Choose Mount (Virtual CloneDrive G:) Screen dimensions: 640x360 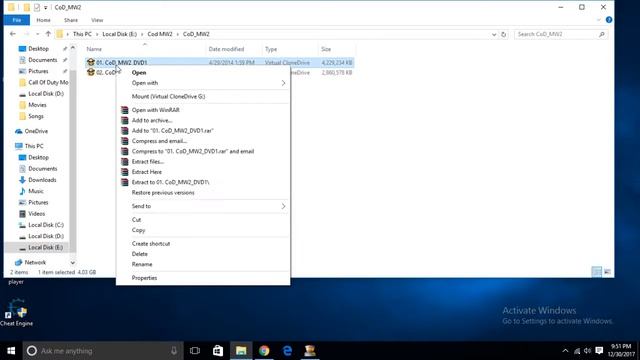click(168, 96)
